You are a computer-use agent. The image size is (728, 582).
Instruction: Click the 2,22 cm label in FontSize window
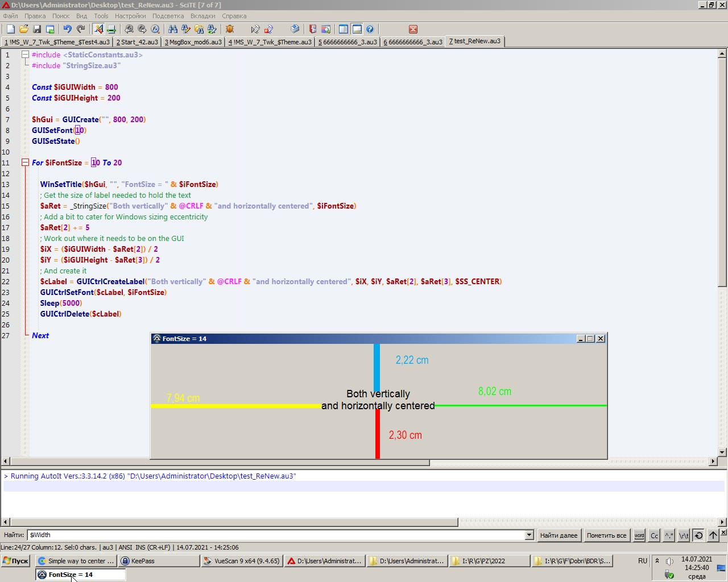click(412, 360)
